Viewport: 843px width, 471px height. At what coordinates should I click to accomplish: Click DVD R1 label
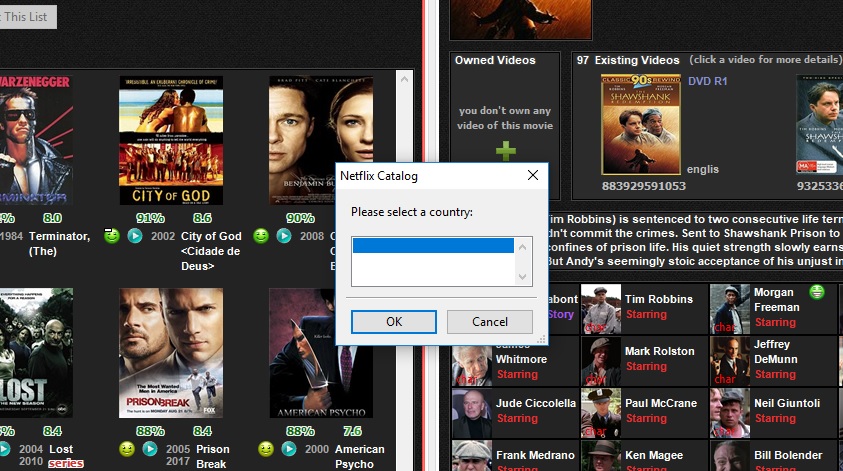[708, 81]
